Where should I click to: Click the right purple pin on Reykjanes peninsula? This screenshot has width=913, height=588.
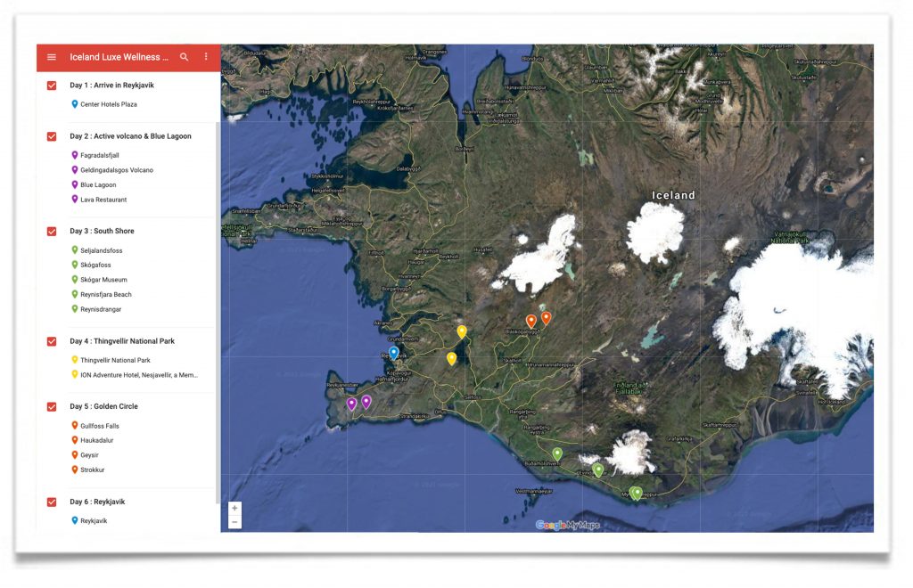(366, 401)
